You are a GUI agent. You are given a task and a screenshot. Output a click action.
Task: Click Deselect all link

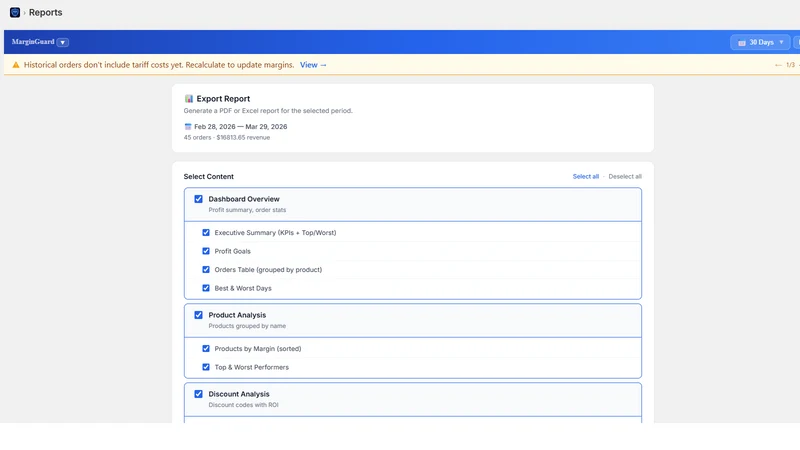coord(625,177)
